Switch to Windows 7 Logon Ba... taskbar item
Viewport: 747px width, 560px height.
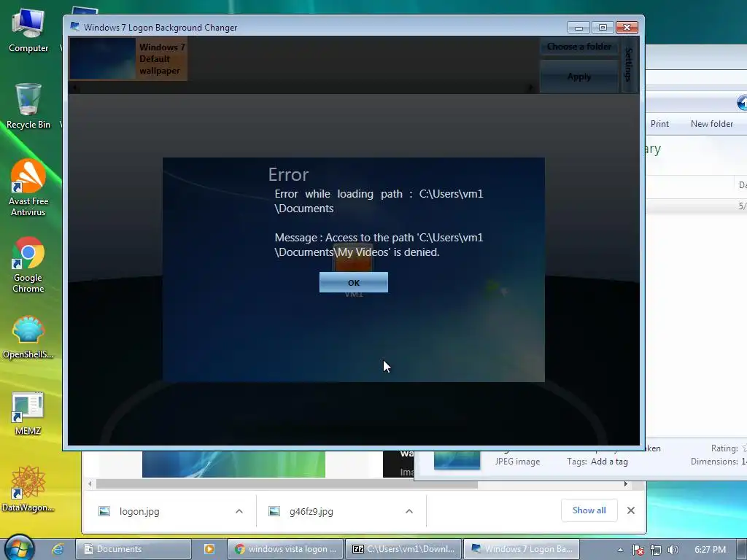(x=521, y=549)
